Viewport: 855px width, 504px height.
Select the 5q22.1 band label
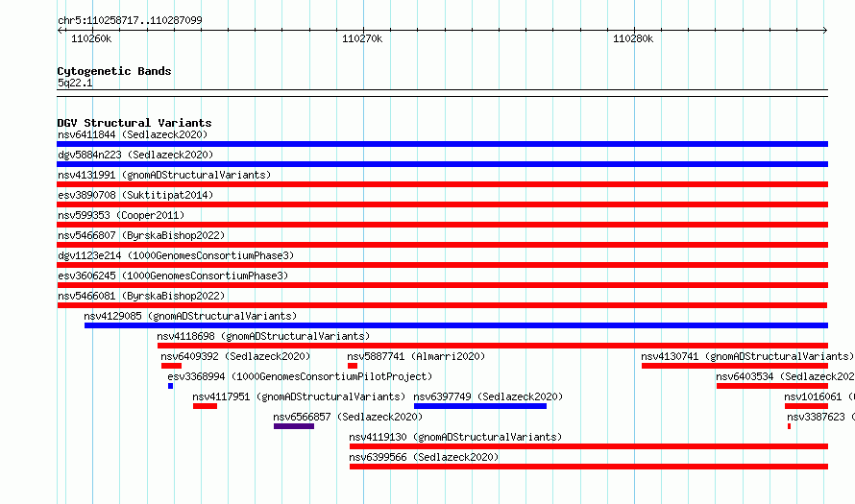click(x=75, y=83)
